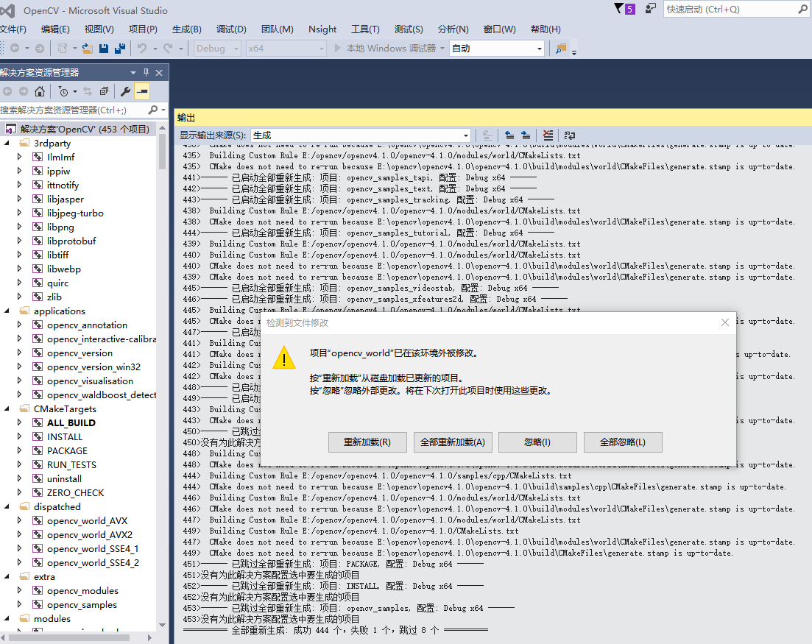Click the undo toolbar icon

(141, 48)
